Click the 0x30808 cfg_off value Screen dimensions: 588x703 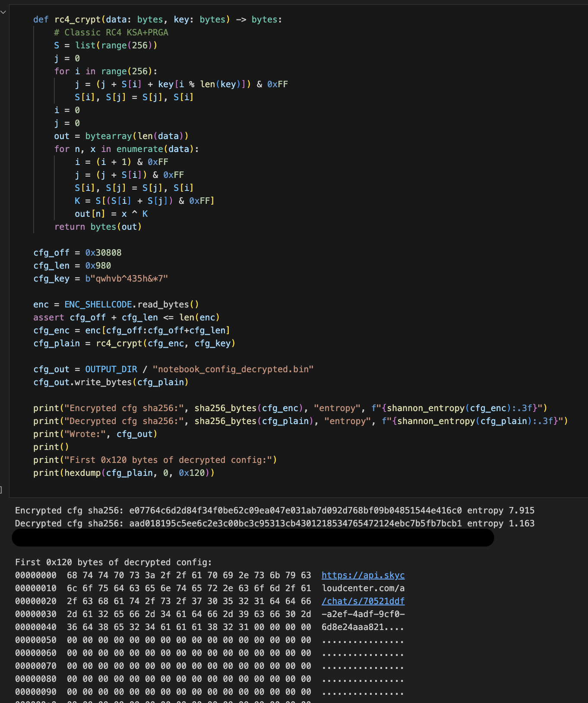103,253
